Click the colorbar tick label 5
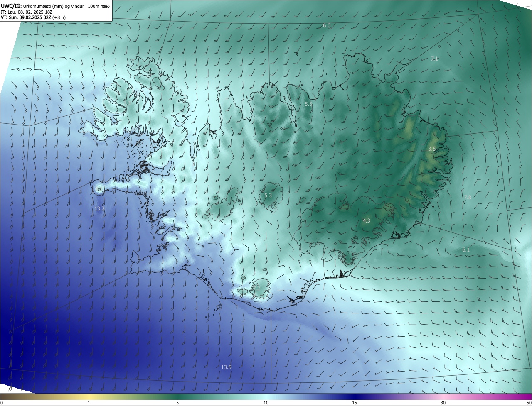The image size is (532, 406). [177, 403]
